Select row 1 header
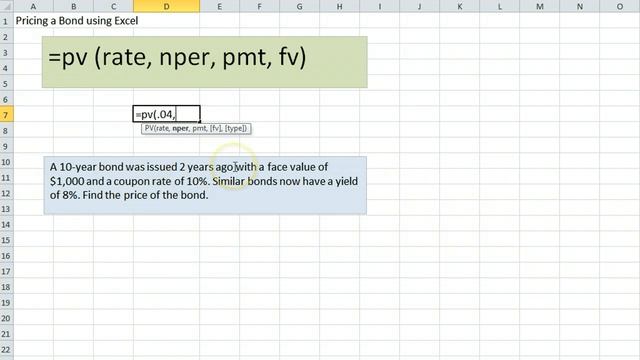This screenshot has width=640, height=360. [x=7, y=21]
